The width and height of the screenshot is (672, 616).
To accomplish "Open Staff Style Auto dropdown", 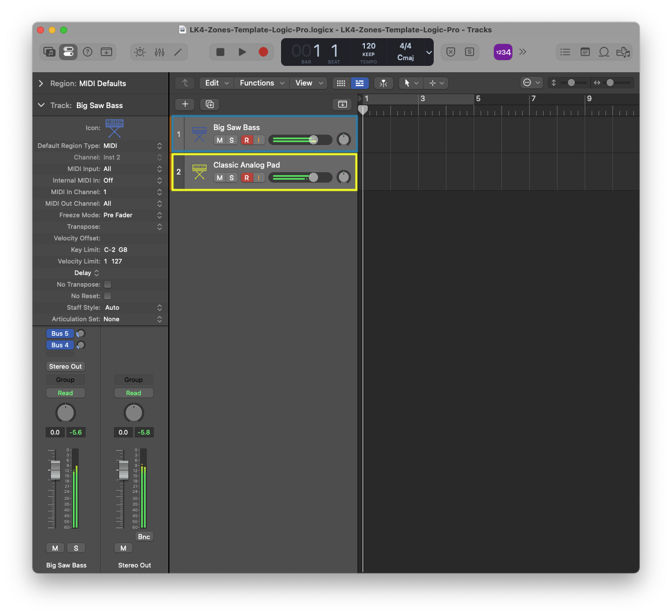I will click(x=132, y=307).
